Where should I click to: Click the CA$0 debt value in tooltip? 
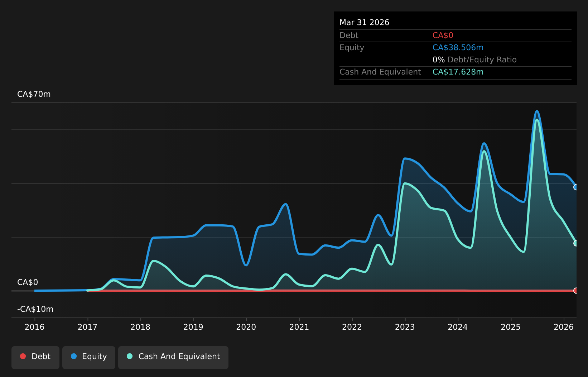pyautogui.click(x=443, y=35)
